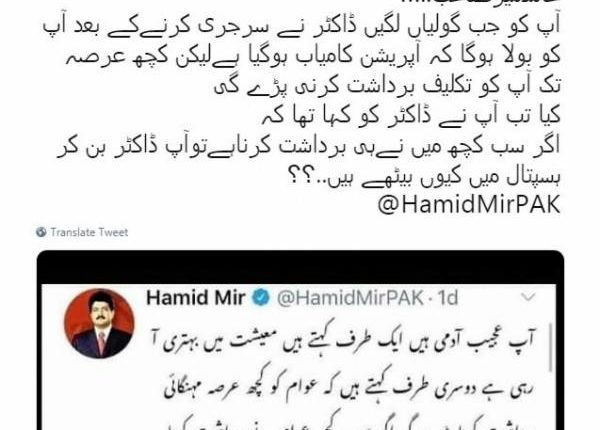Open the @HamidMirPAK handle in quoted tweet

pos(350,298)
